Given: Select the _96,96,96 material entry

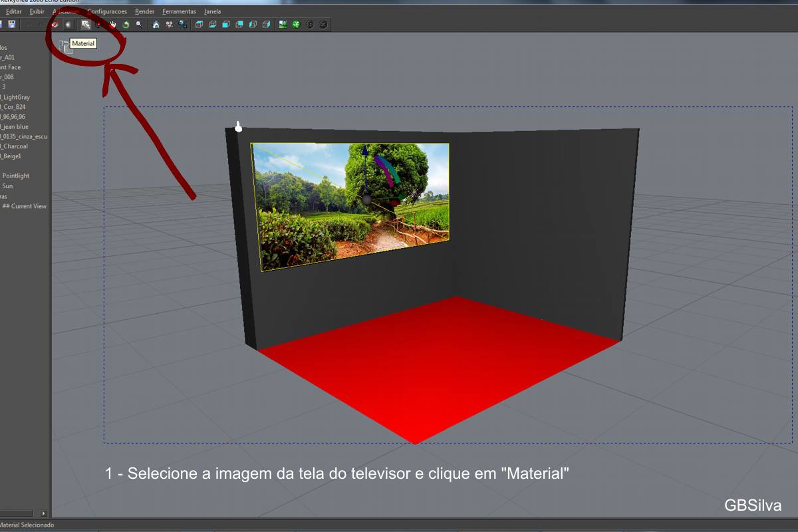Looking at the screenshot, I should click(x=13, y=116).
